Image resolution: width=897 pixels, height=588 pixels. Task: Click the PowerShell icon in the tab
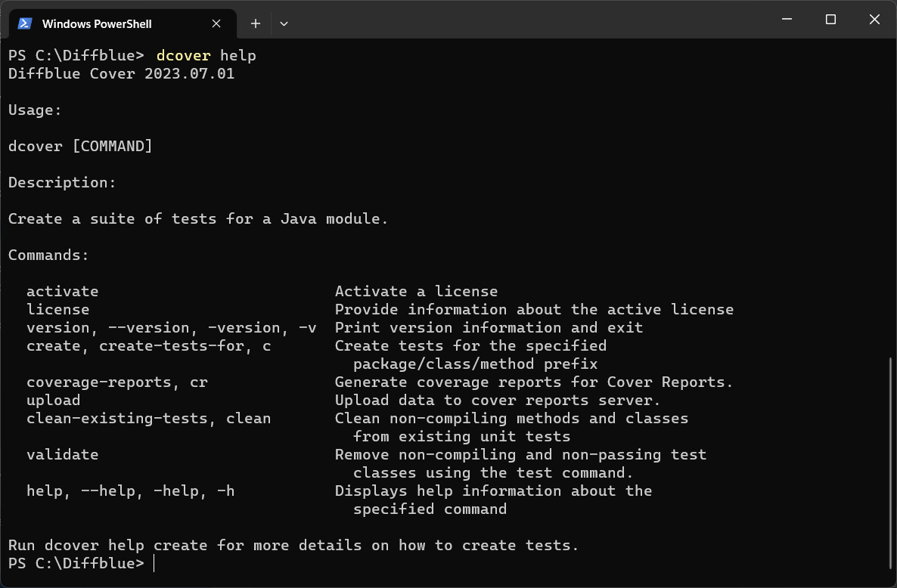(25, 23)
